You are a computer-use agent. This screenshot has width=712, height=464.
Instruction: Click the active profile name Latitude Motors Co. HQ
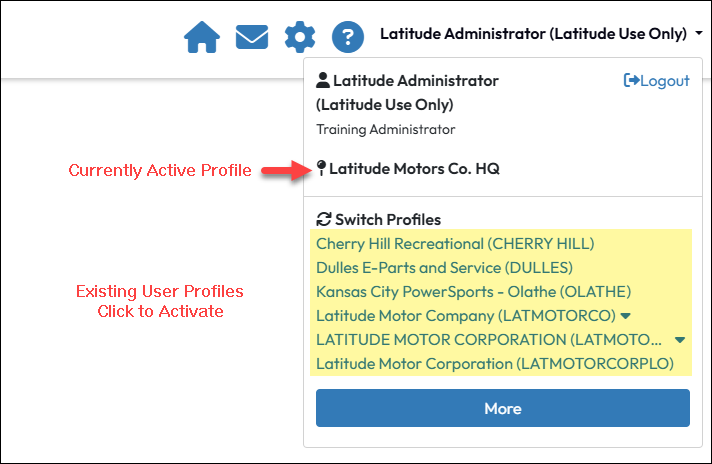(x=414, y=169)
